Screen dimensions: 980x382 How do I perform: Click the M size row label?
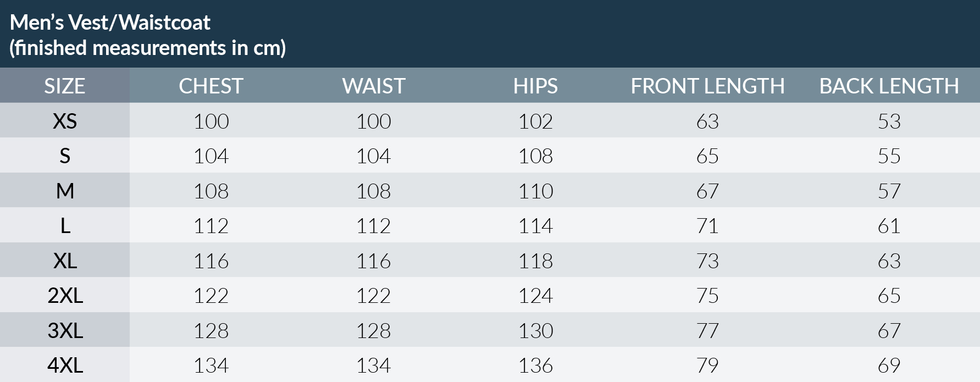tap(65, 191)
